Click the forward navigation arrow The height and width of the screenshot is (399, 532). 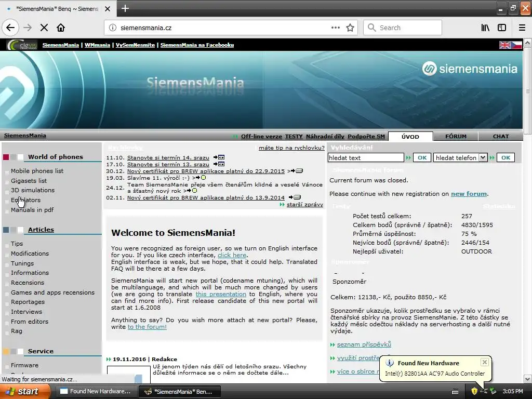pos(28,28)
